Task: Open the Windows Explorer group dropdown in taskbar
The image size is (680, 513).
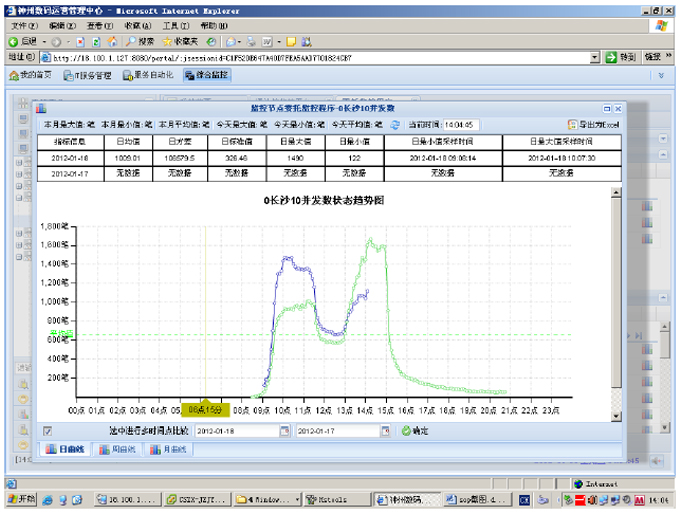Action: (x=297, y=500)
